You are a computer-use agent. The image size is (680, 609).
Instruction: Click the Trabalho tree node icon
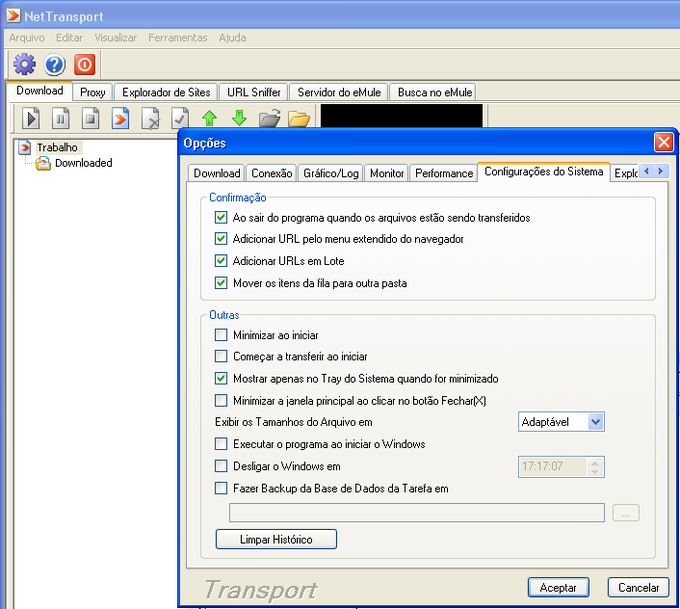[x=25, y=147]
